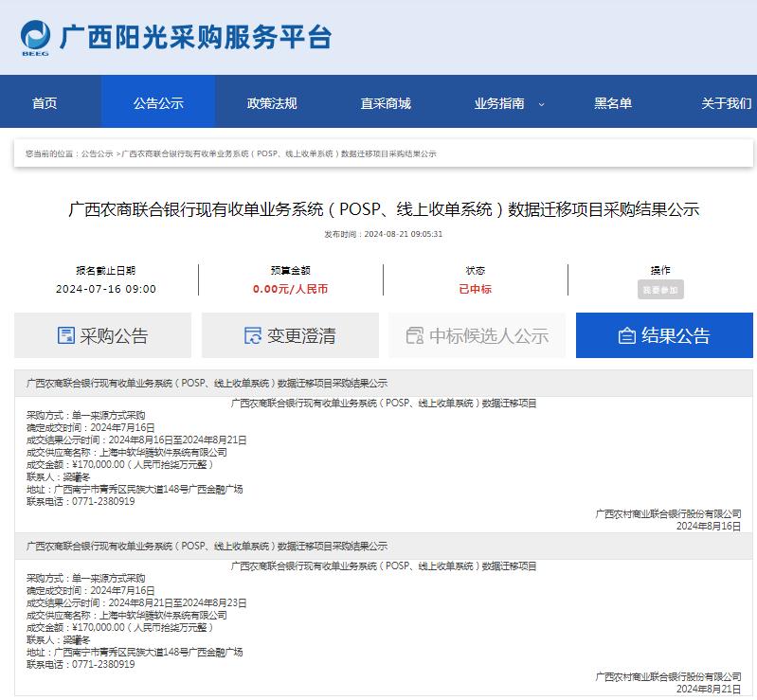Click the 0.00元/人民币 budget amount

(290, 289)
